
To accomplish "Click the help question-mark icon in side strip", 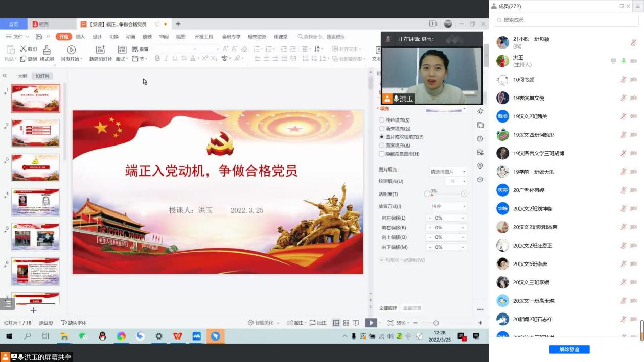I will (x=480, y=138).
